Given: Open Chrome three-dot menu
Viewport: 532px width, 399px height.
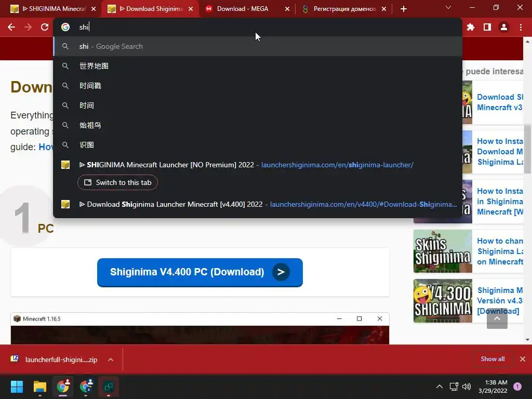Looking at the screenshot, I should [x=521, y=27].
